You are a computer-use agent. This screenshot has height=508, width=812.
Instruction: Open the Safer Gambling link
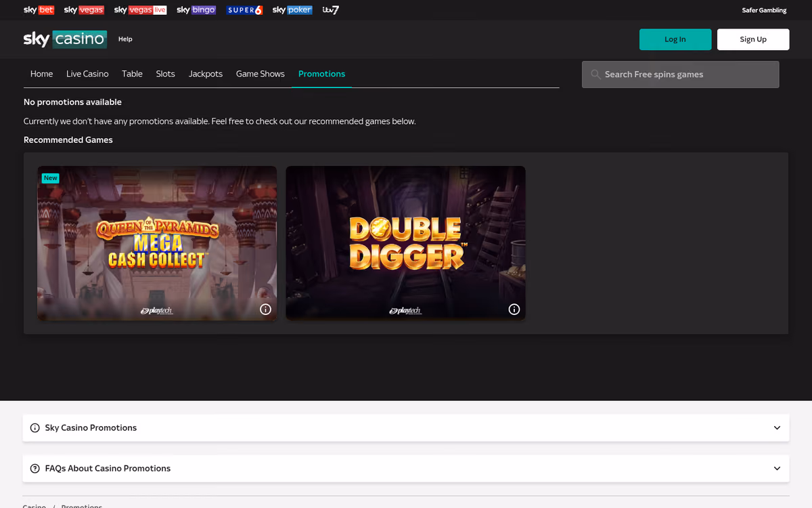[x=764, y=10]
